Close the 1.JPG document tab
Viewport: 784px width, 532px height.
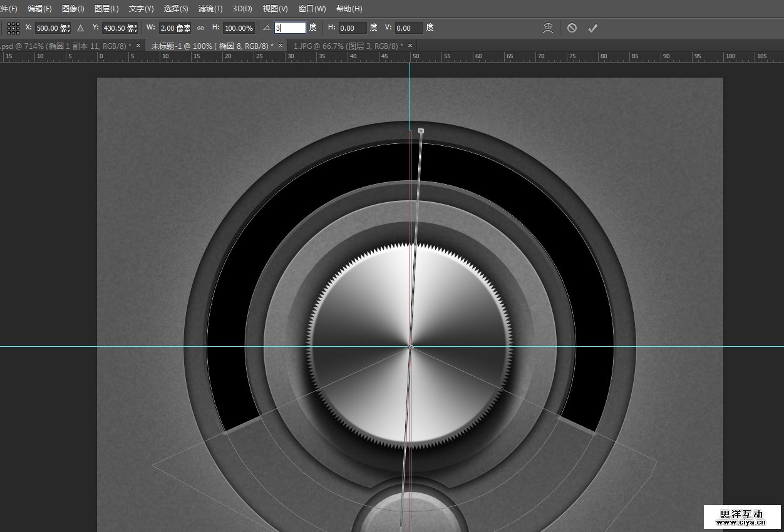click(410, 46)
